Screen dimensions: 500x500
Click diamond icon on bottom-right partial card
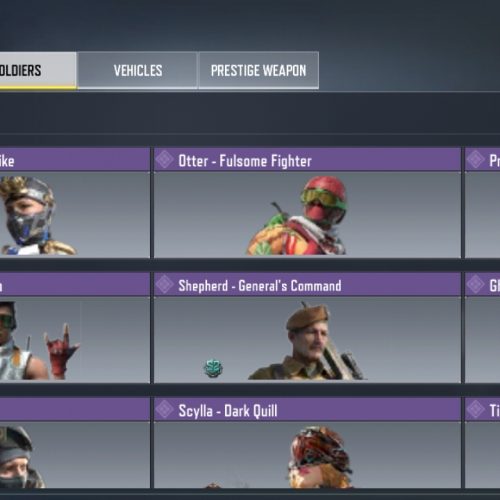click(475, 409)
